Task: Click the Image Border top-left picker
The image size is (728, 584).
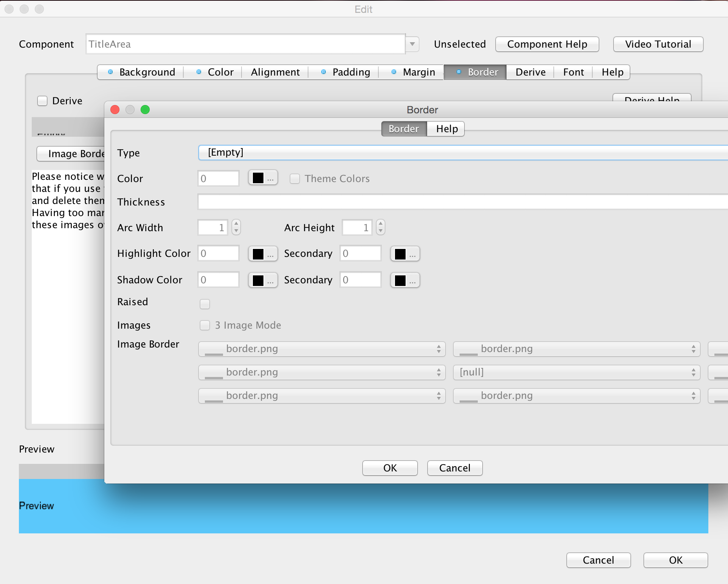Action: (322, 348)
